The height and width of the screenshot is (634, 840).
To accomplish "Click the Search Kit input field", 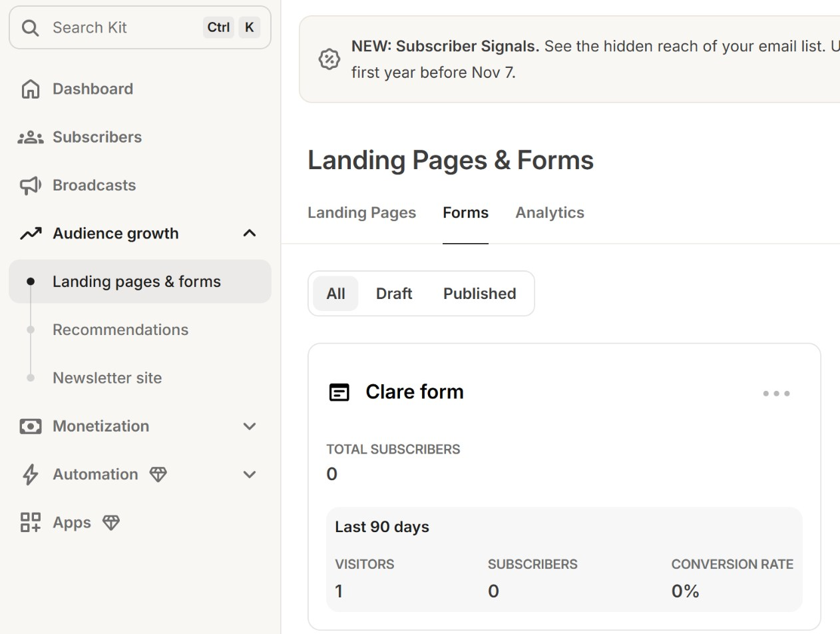I will [140, 28].
